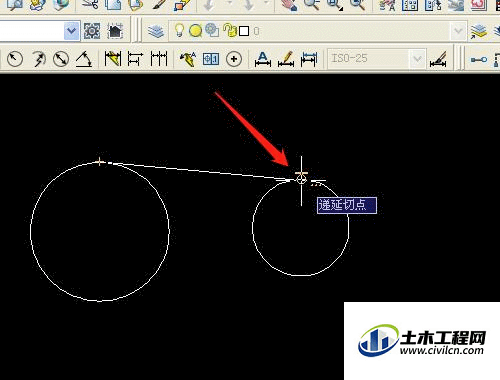Click the Quick Dimension tool
The width and height of the screenshot is (500, 380).
(x=113, y=59)
